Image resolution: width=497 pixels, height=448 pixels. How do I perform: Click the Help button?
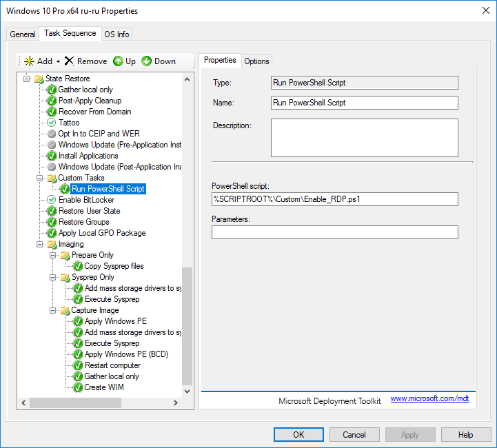[466, 435]
